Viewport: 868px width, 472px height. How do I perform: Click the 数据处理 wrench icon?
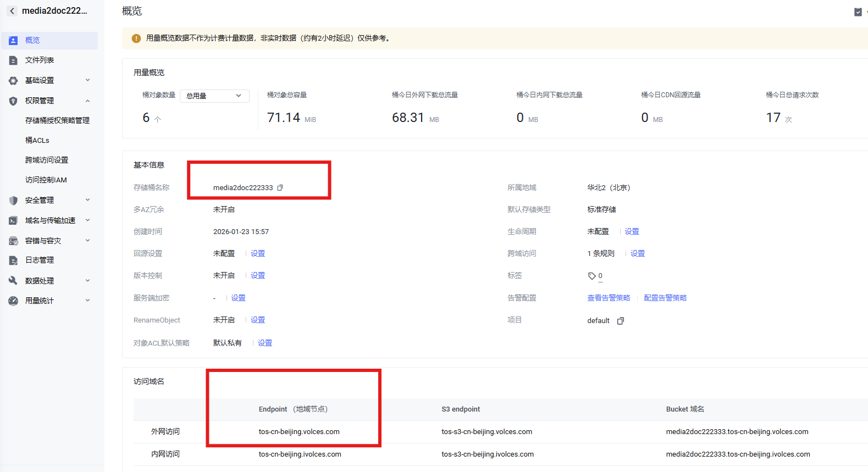click(13, 281)
